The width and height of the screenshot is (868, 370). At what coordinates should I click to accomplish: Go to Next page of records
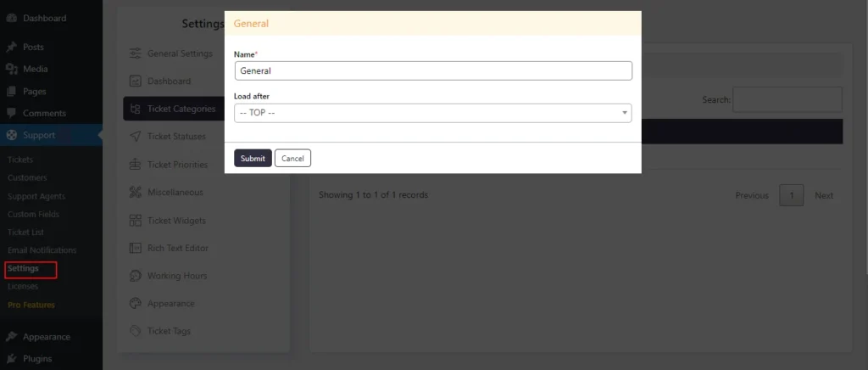point(824,195)
